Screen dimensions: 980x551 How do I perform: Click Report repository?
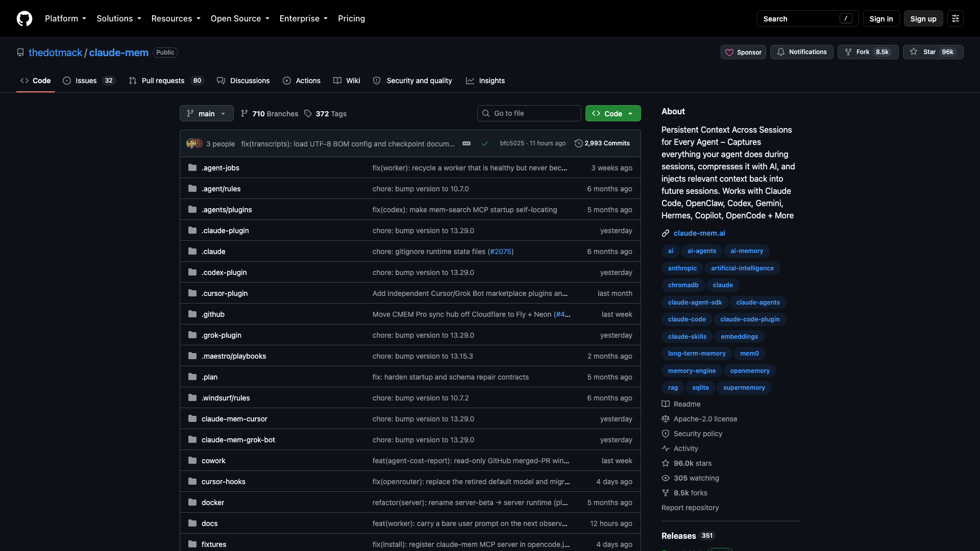click(690, 508)
